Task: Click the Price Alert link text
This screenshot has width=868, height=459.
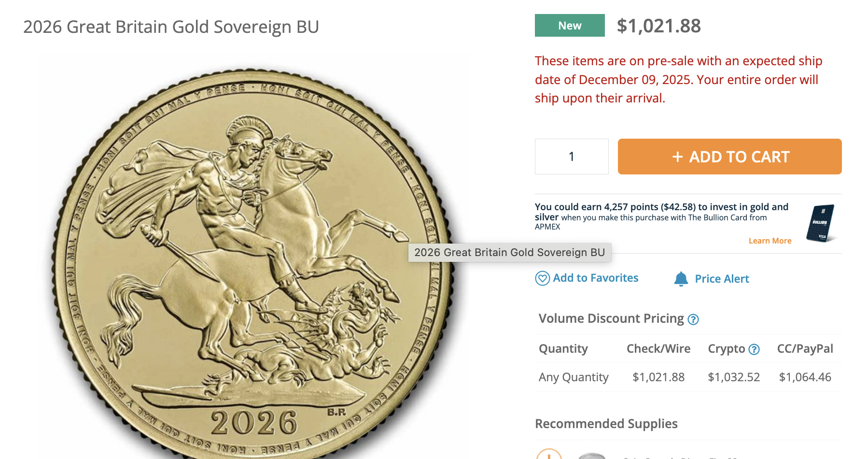Action: coord(722,279)
